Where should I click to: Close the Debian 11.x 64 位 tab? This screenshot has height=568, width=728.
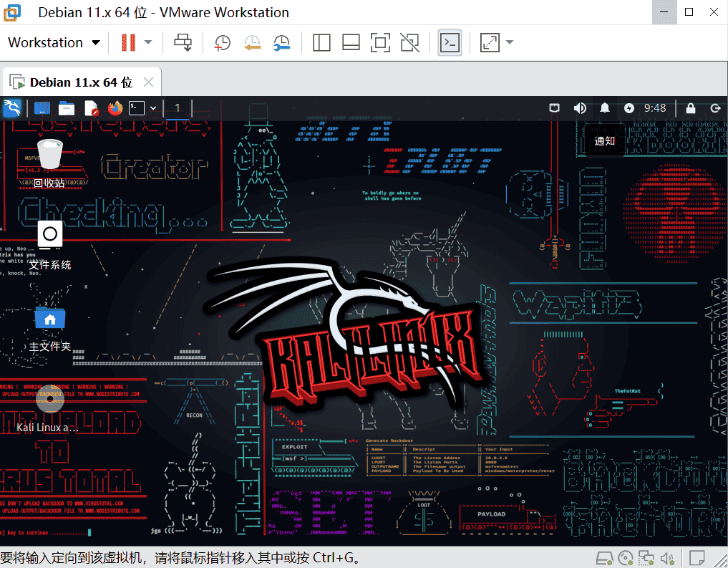(149, 82)
